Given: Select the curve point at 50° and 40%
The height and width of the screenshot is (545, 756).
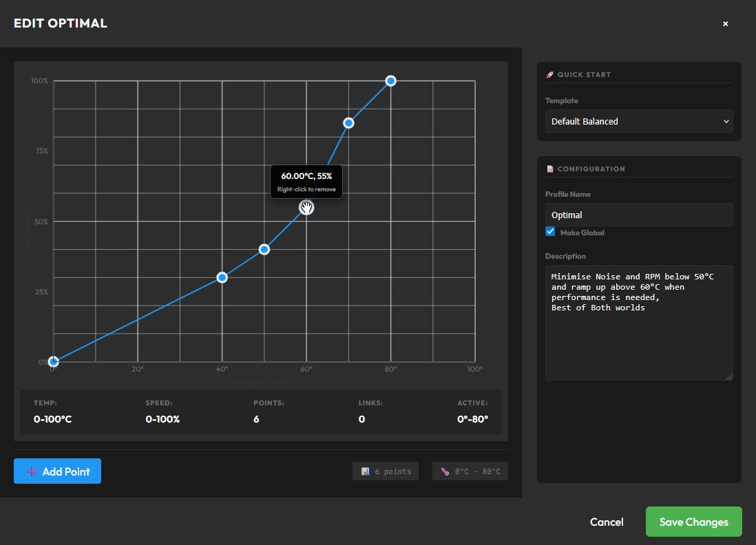Looking at the screenshot, I should tap(264, 250).
